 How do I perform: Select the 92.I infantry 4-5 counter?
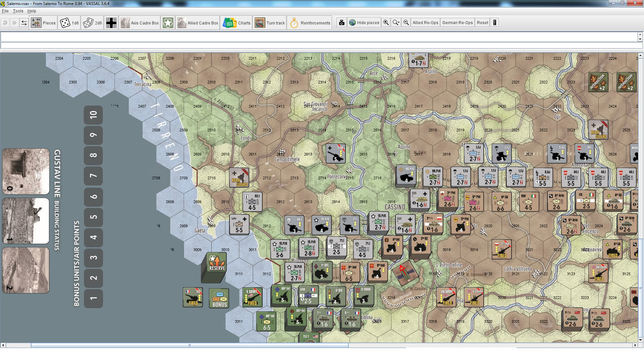coord(252,202)
